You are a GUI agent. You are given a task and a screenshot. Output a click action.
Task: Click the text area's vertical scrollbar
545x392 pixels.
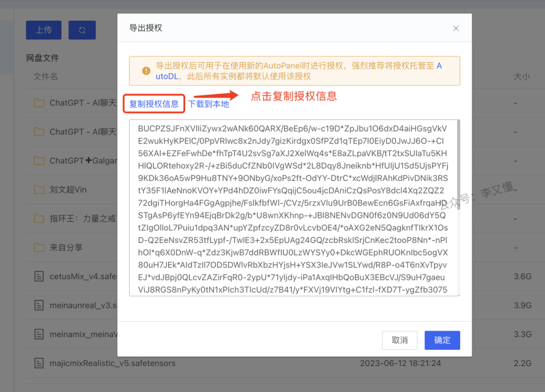[x=458, y=160]
